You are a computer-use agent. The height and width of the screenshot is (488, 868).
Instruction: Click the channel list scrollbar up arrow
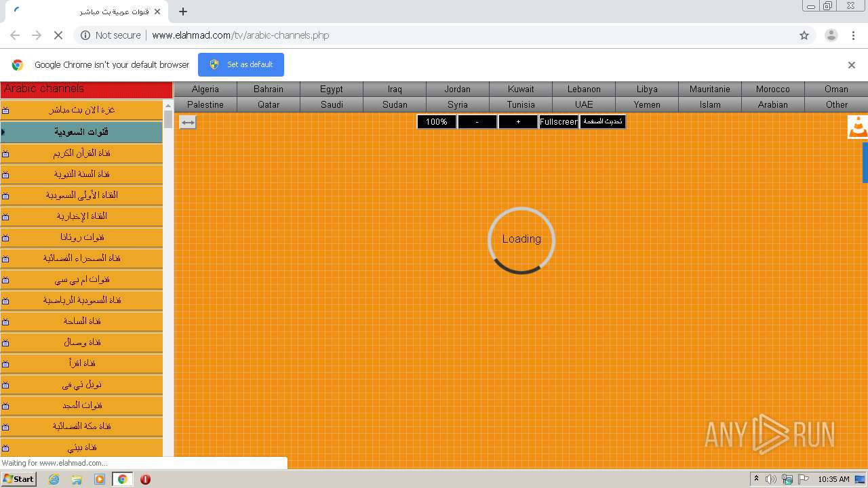pos(168,105)
